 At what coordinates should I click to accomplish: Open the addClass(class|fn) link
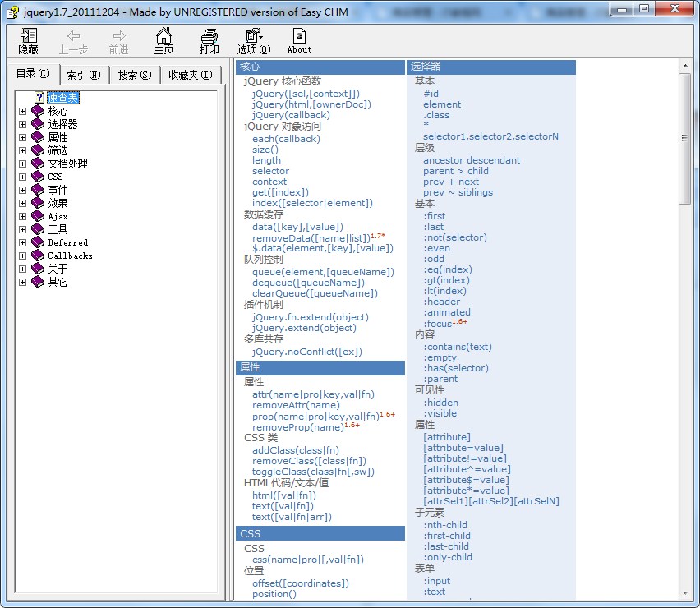(x=295, y=450)
